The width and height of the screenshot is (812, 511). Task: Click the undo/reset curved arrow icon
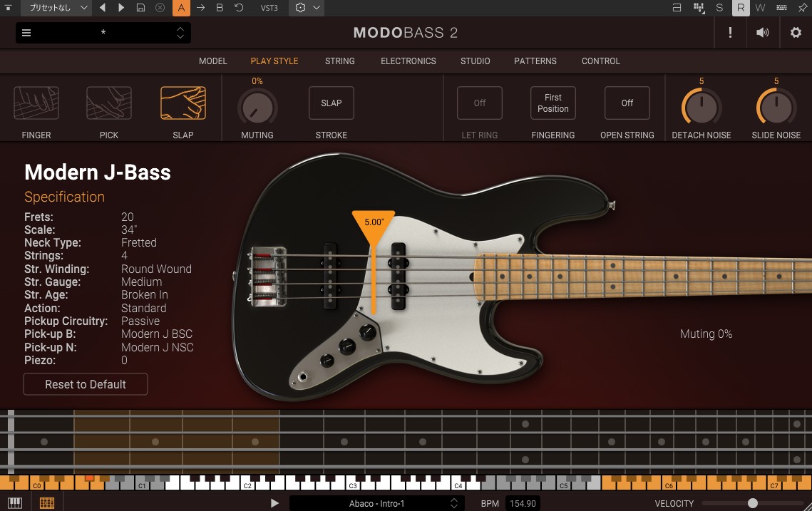coord(239,8)
